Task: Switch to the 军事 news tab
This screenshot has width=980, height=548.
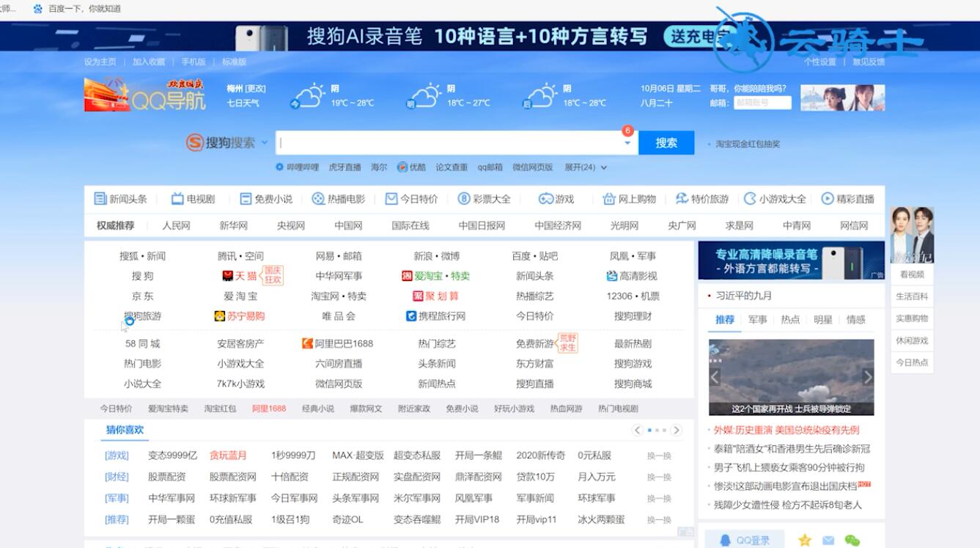Action: click(758, 320)
